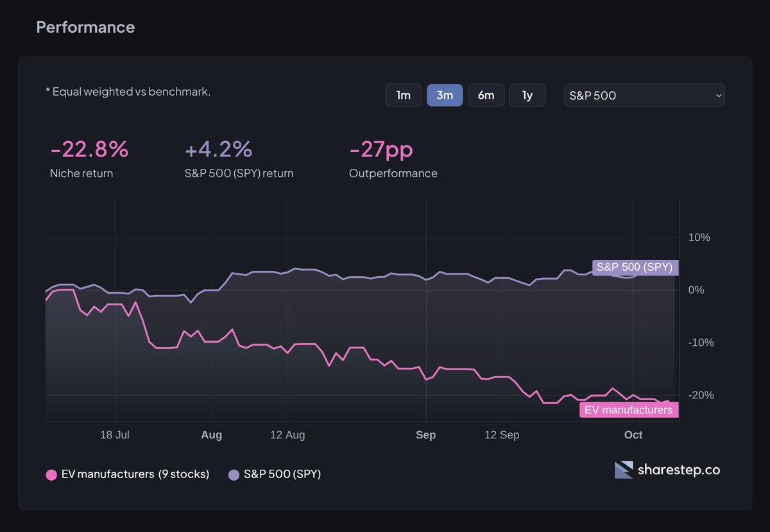Click the 0% y-axis label
Screen dimensions: 770x532
pos(696,290)
